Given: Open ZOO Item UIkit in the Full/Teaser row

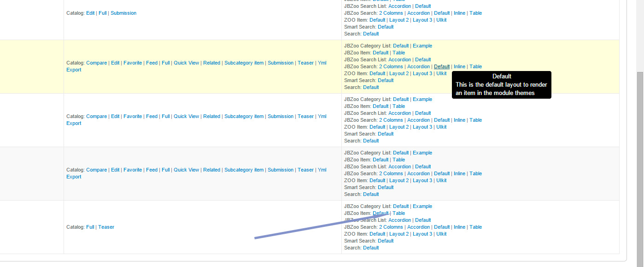Looking at the screenshot, I should tap(441, 234).
